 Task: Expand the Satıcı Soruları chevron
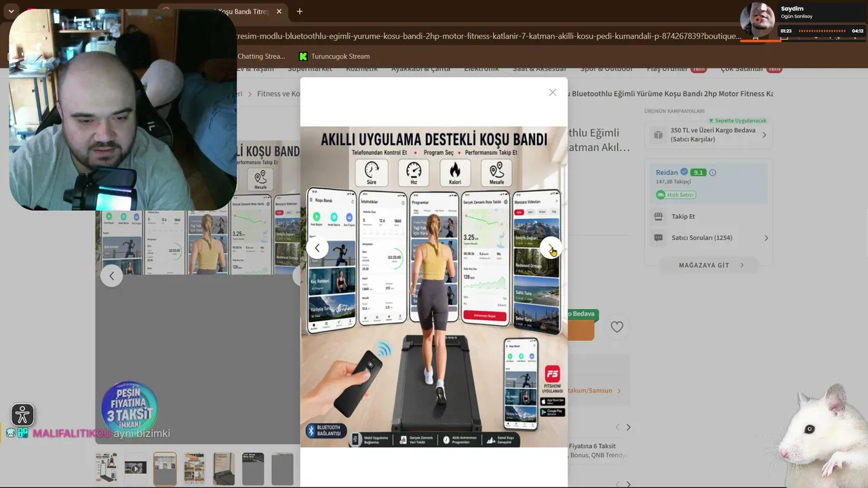click(766, 238)
